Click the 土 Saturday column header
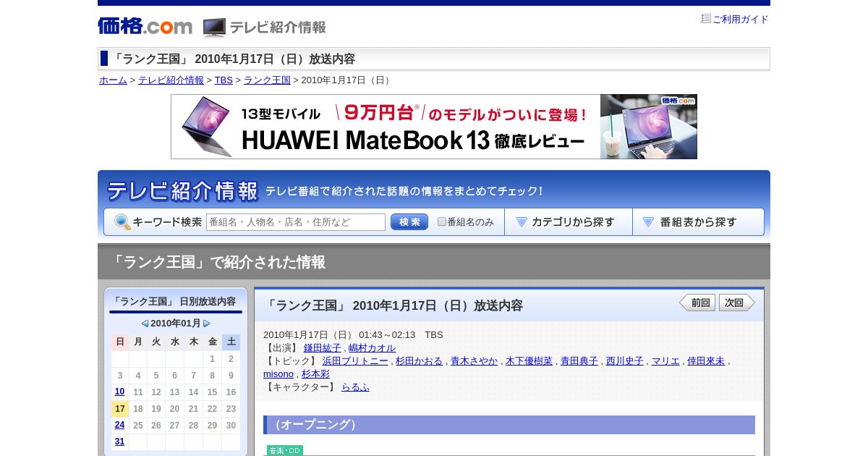 (231, 342)
